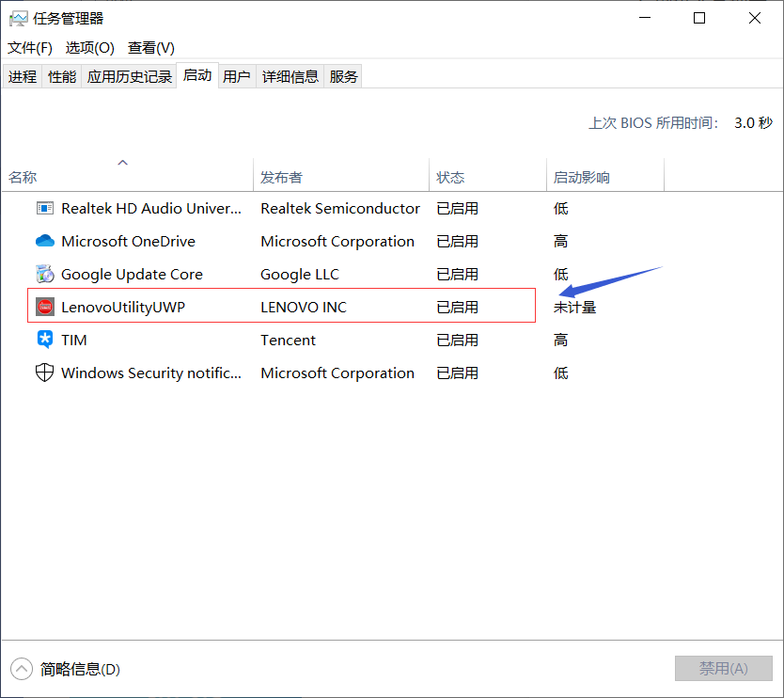The height and width of the screenshot is (698, 784).
Task: Click 未计量 impact for LenovoUtilityUWP
Action: 574,307
